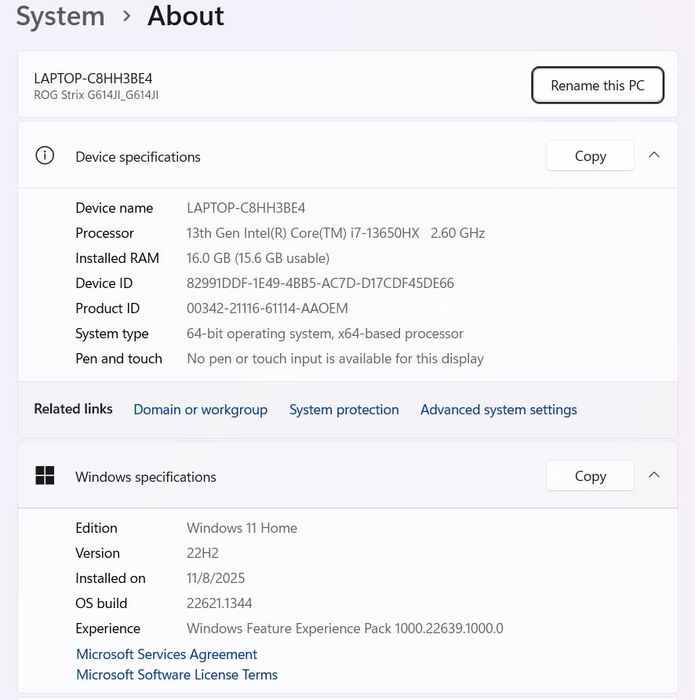Click the Pen and touch label
The height and width of the screenshot is (700, 695).
pyautogui.click(x=119, y=358)
